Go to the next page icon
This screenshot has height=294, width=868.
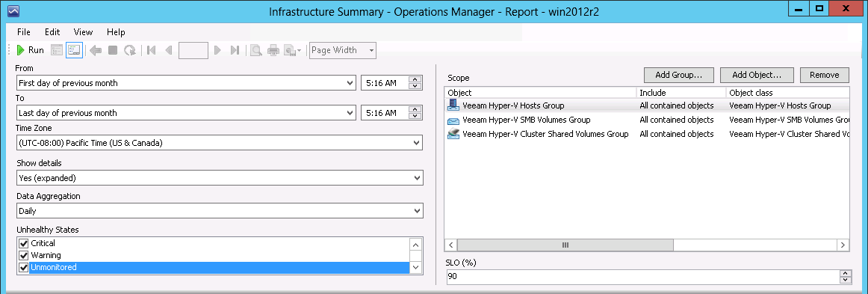[217, 50]
